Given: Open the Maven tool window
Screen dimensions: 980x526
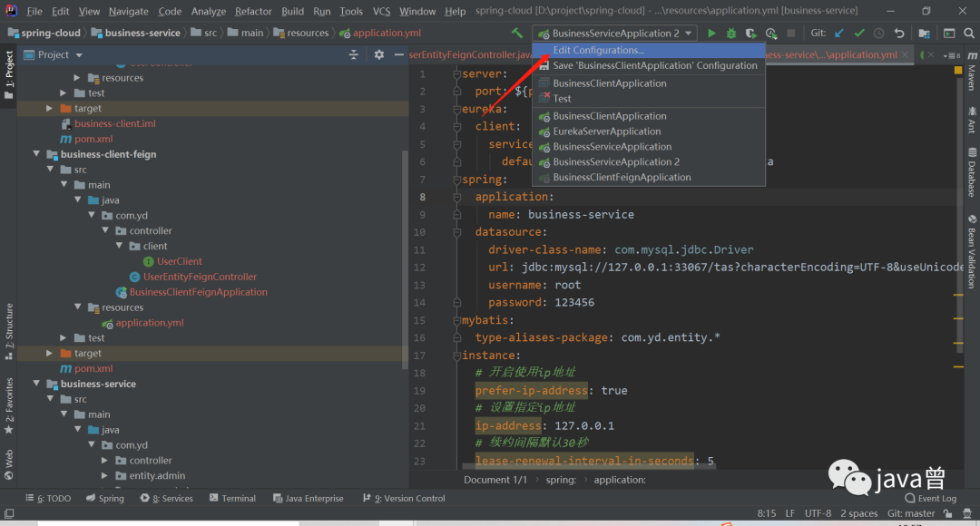Looking at the screenshot, I should coord(972,71).
